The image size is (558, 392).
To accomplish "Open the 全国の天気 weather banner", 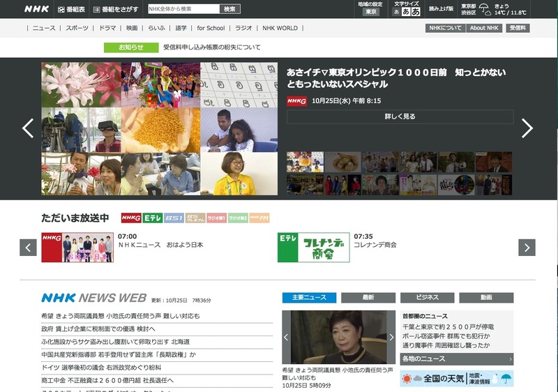I will coord(457,379).
